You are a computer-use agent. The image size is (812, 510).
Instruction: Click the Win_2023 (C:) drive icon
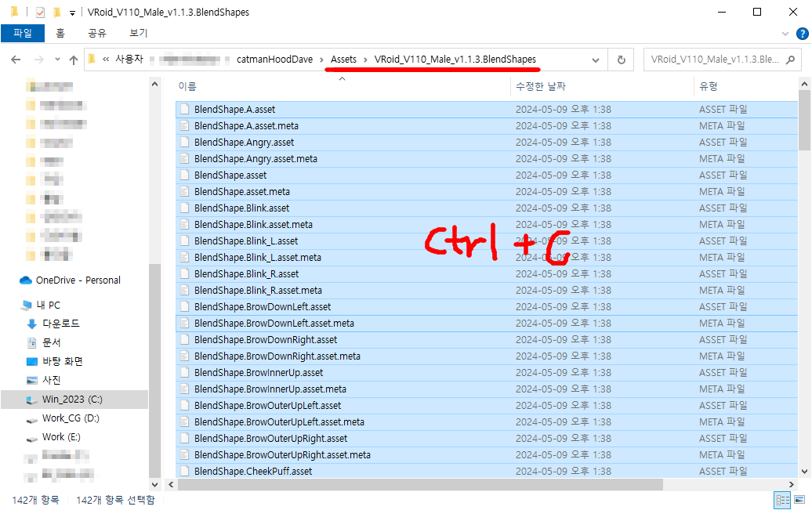click(x=32, y=400)
